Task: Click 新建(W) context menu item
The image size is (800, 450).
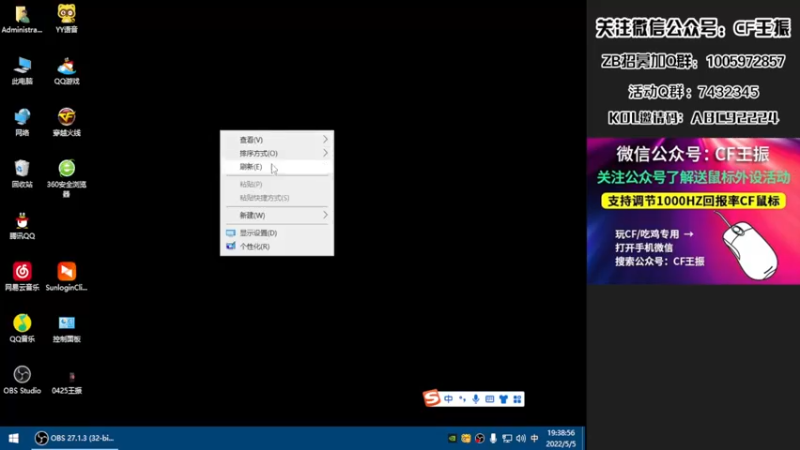Action: [277, 215]
